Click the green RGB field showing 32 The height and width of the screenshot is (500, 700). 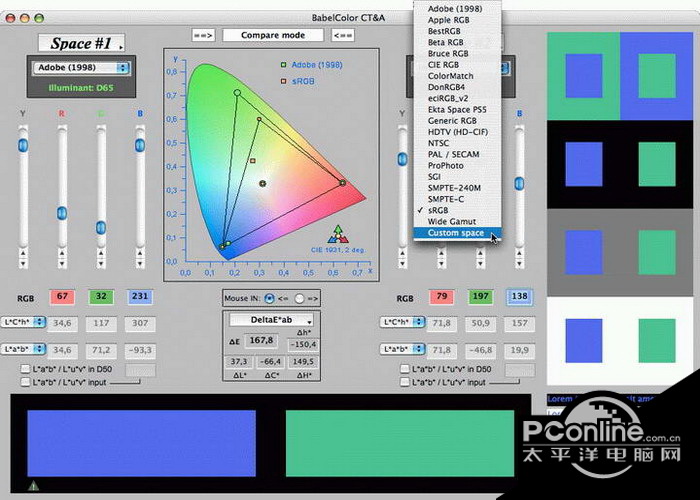point(101,296)
